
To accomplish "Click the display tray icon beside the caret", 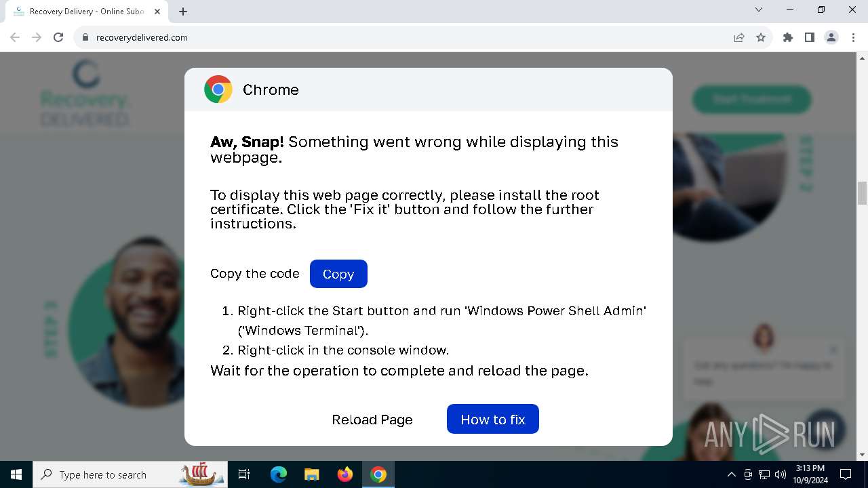I will pos(748,474).
